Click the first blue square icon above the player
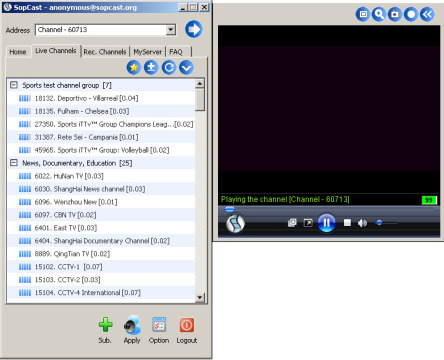Image resolution: width=444 pixels, height=360 pixels. pyautogui.click(x=363, y=14)
